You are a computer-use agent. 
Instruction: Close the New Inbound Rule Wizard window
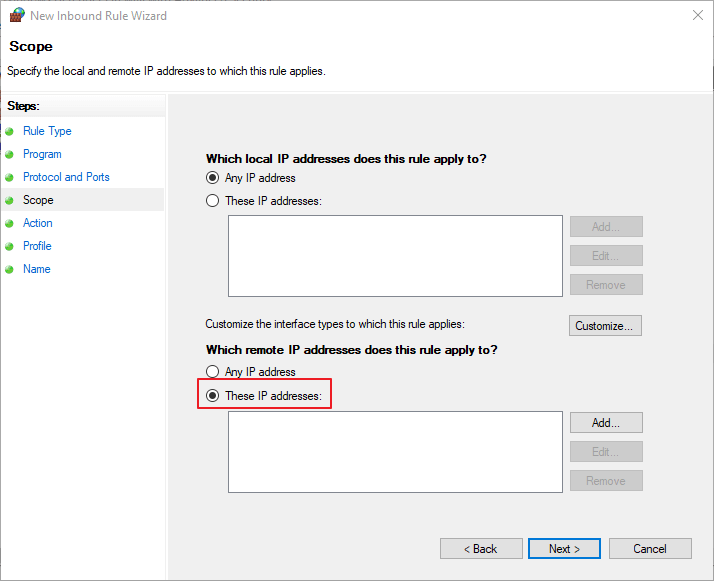point(696,15)
